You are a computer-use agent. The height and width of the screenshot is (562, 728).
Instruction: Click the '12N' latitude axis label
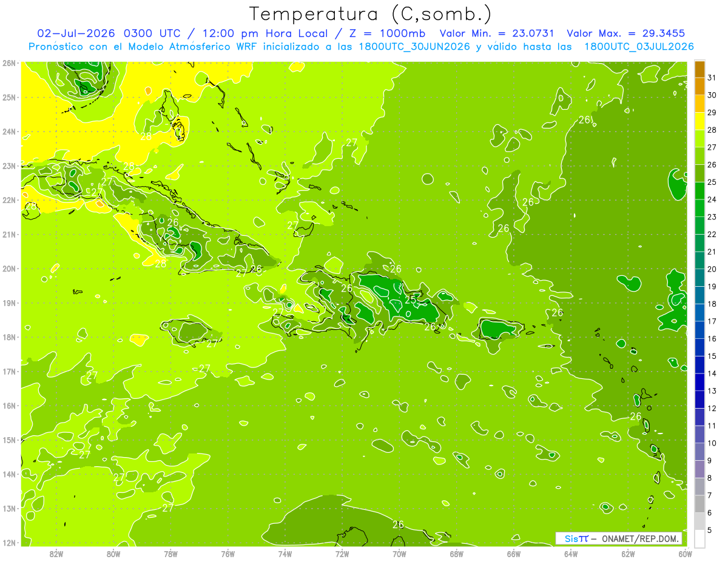tap(9, 543)
